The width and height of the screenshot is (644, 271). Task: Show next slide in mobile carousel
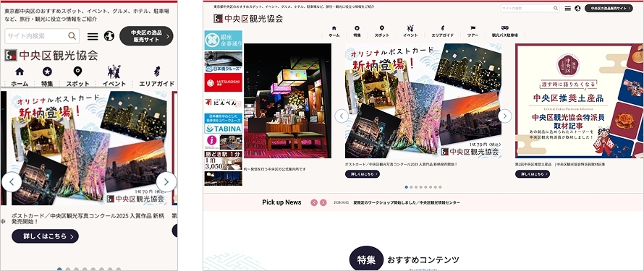(x=166, y=181)
